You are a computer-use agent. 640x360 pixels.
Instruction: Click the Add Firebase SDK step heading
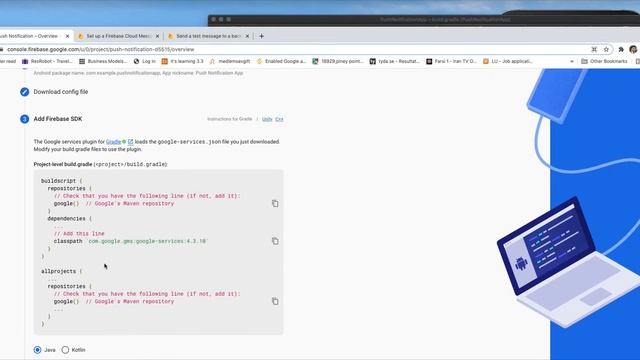coord(58,119)
